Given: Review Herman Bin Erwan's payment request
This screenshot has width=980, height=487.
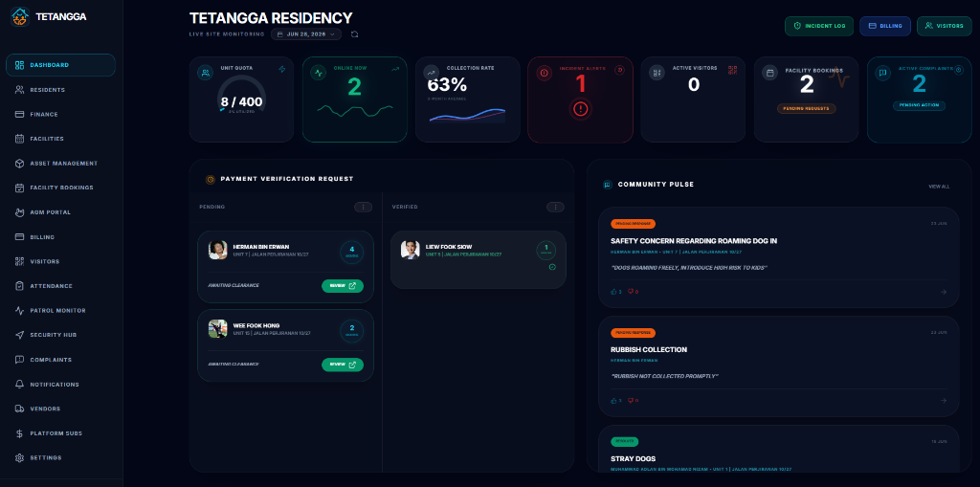Looking at the screenshot, I should (x=343, y=286).
